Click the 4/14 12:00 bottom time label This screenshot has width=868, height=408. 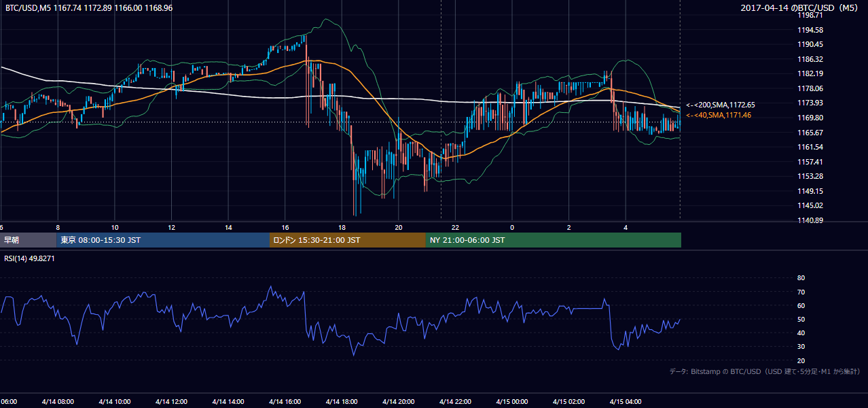[171, 402]
